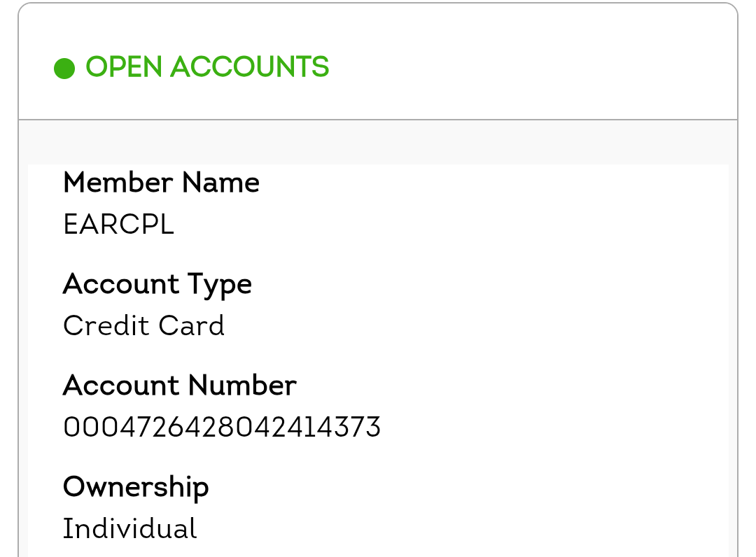
Task: Click the word ACCOUNTS in the heading
Action: [x=249, y=68]
